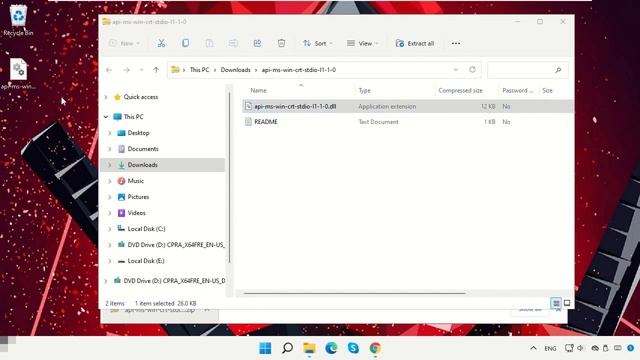The height and width of the screenshot is (360, 640).
Task: Select api-ms-win-crt-stdio-l1-1-0.dll file
Action: point(295,106)
